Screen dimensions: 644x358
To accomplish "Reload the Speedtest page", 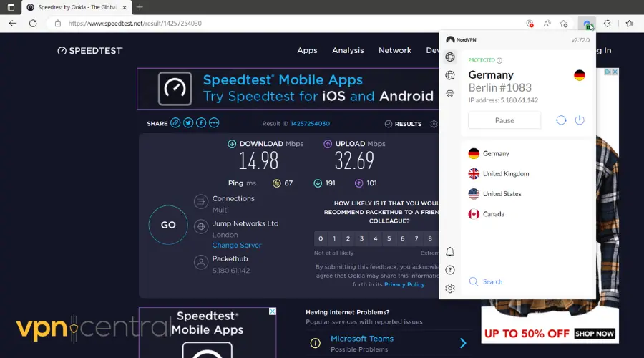I will (x=33, y=24).
